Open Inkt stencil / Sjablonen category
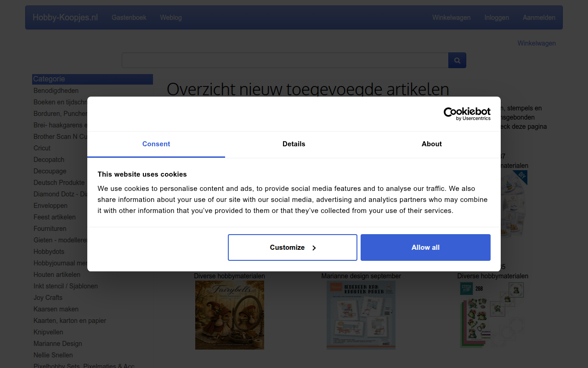The width and height of the screenshot is (588, 368). [x=66, y=286]
